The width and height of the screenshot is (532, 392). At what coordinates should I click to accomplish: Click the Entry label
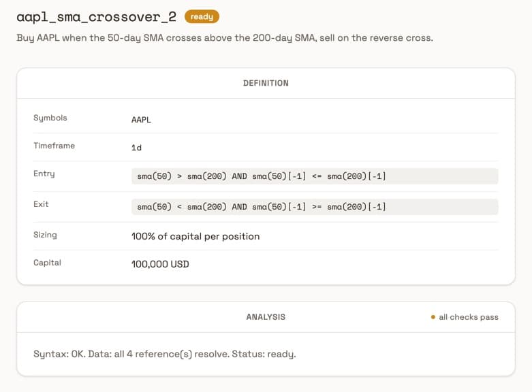click(44, 174)
